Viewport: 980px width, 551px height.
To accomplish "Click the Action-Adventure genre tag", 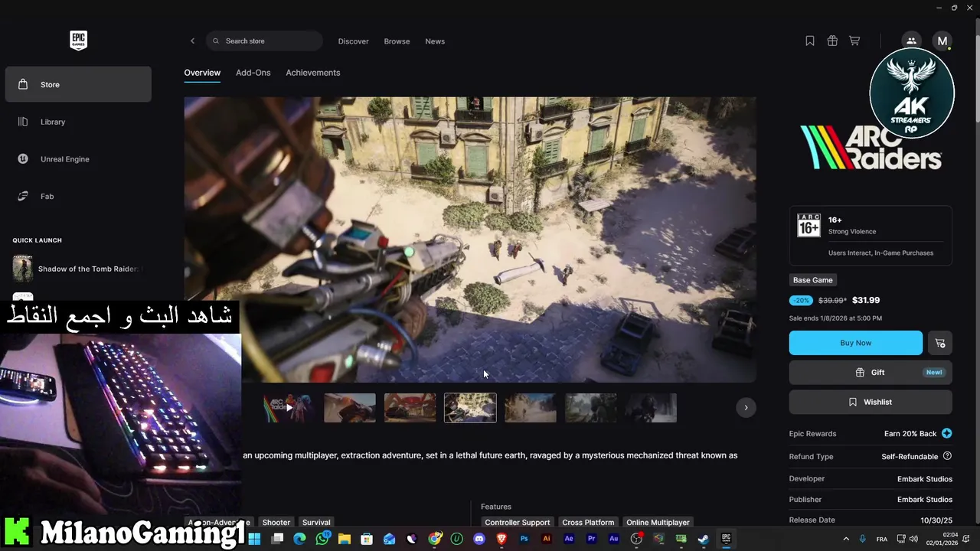I will pos(220,522).
